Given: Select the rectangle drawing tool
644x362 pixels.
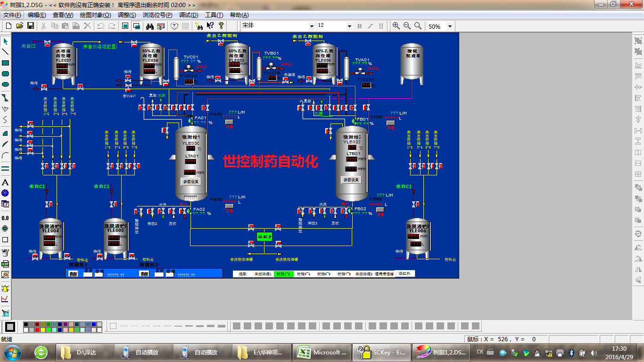Looking at the screenshot, I should (x=6, y=63).
